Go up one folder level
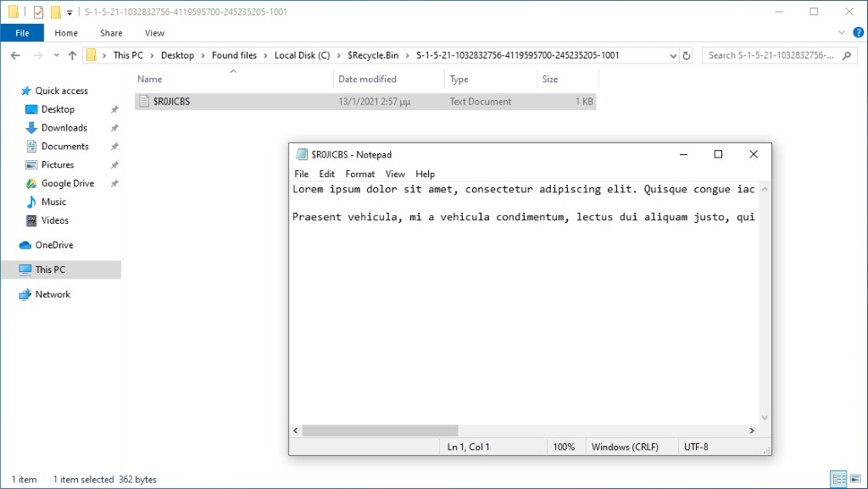868x489 pixels. (x=72, y=55)
